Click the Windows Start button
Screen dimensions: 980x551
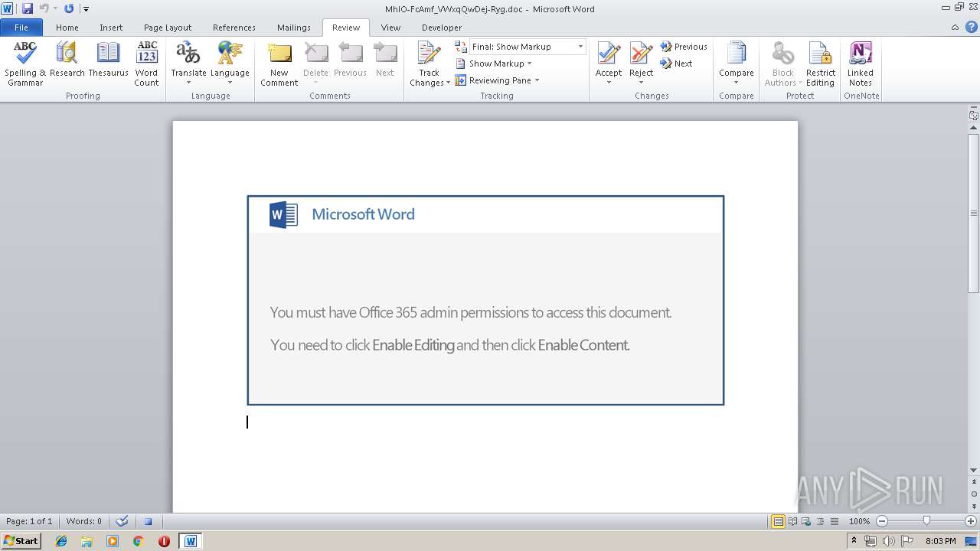(x=21, y=541)
